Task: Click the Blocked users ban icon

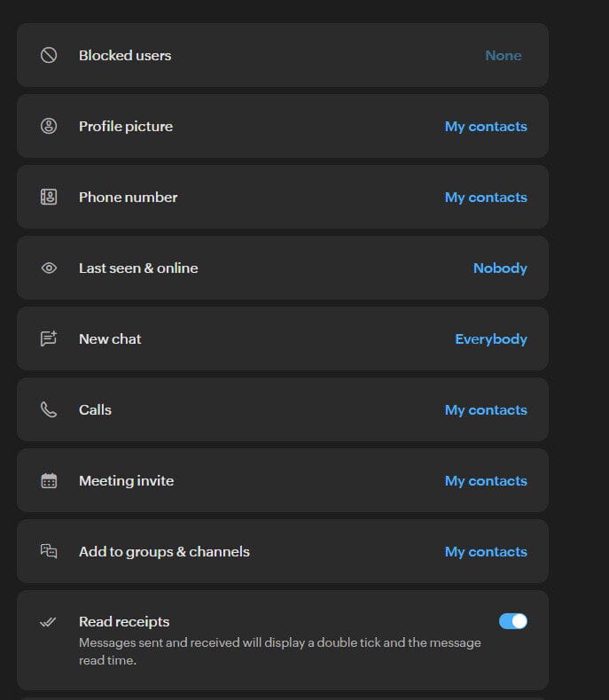Action: tap(49, 55)
